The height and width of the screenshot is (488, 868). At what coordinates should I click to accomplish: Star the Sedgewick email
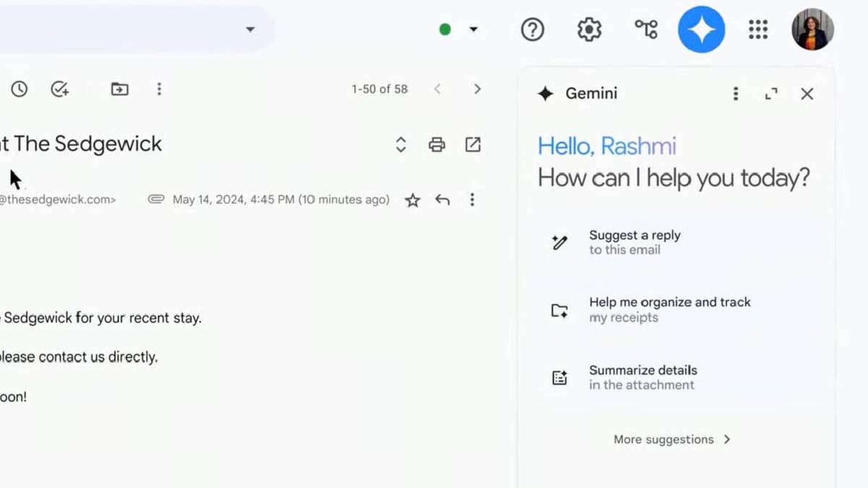pos(412,200)
